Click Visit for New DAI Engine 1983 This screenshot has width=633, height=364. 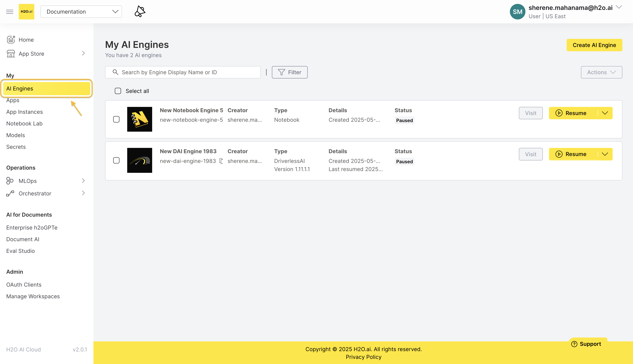(531, 154)
